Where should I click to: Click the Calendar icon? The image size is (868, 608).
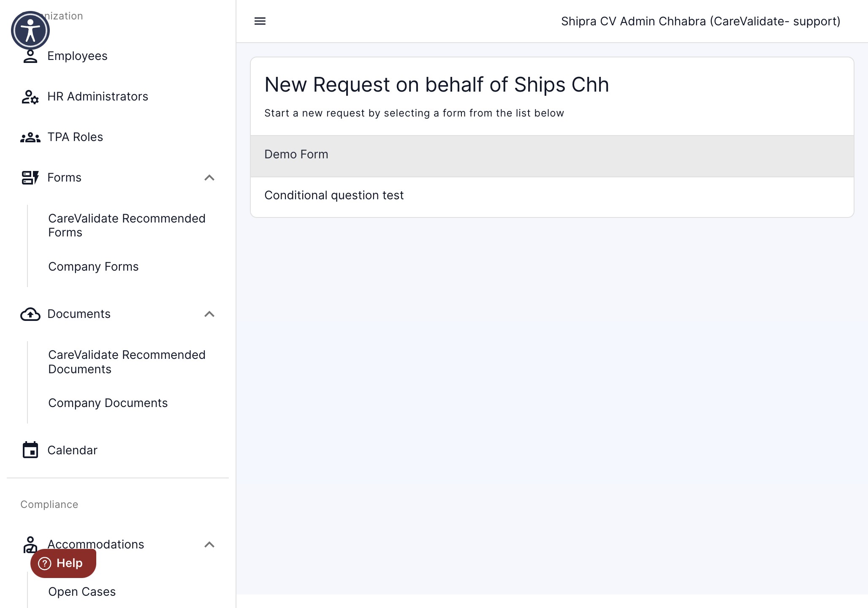tap(30, 450)
